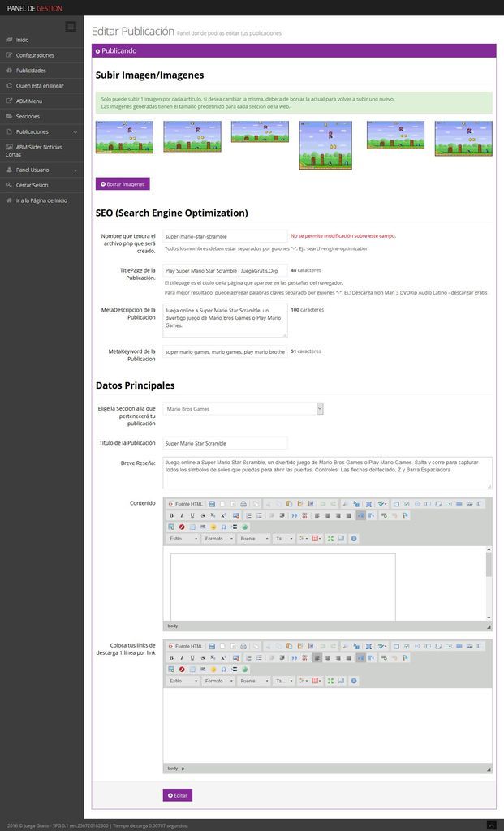Insert anchor flag icon in Contenido editor
Viewport: 504px width, 831px height.
pos(405,515)
